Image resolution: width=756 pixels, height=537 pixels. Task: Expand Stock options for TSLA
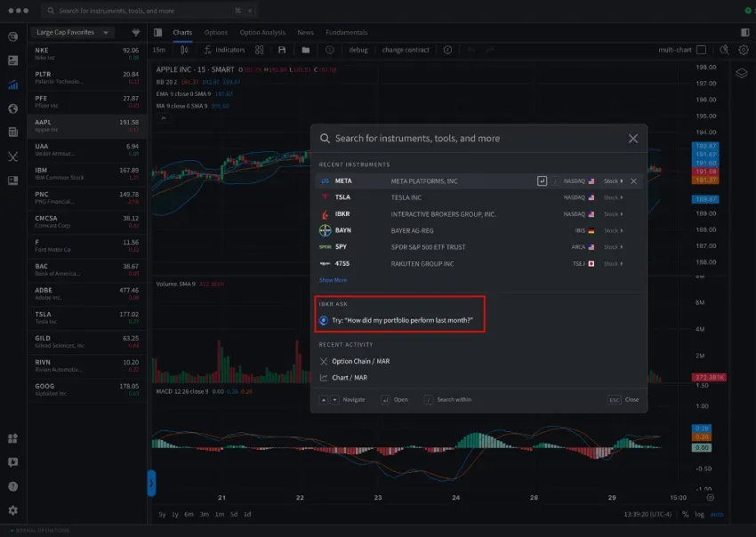(614, 197)
